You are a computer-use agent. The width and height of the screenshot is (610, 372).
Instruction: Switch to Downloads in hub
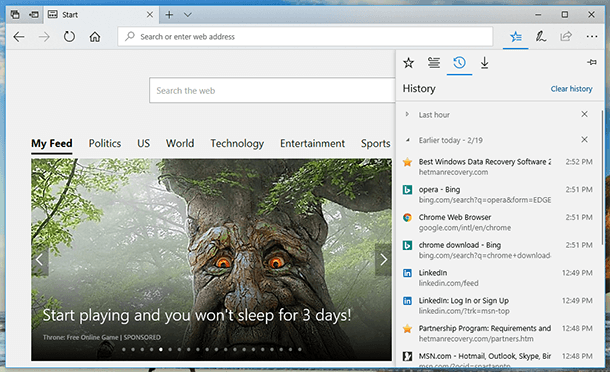484,63
